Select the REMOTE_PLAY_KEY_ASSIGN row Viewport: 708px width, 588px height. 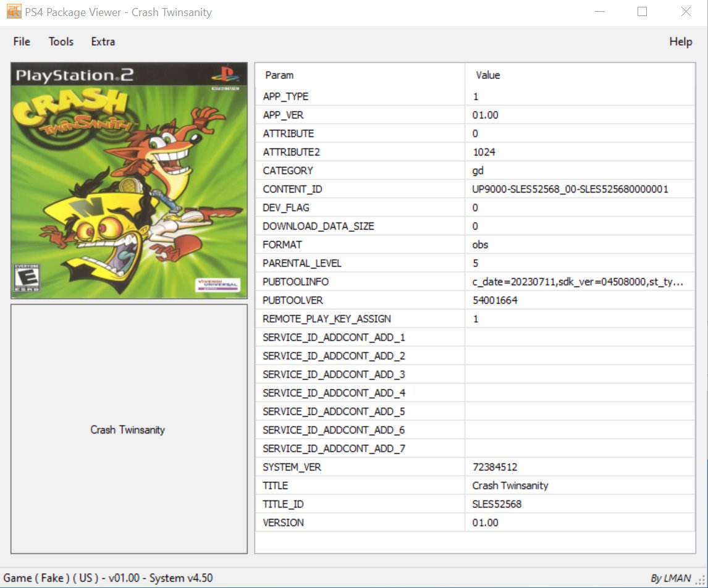coord(326,319)
